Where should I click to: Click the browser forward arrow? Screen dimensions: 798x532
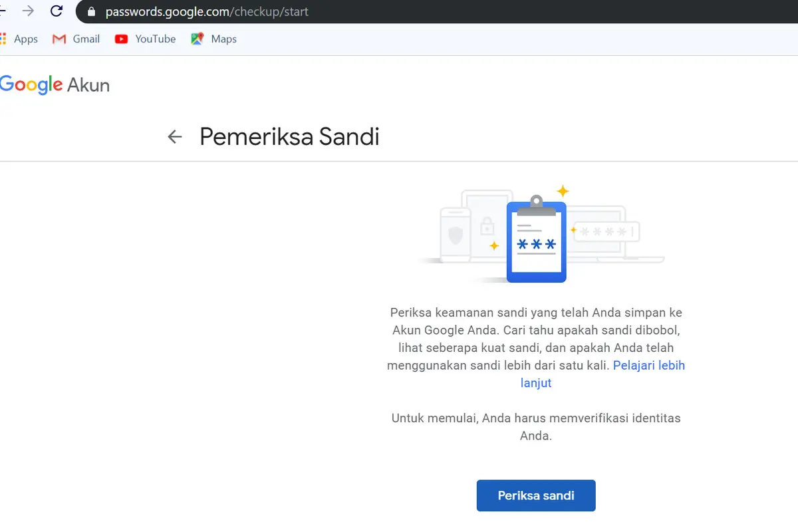pyautogui.click(x=28, y=11)
